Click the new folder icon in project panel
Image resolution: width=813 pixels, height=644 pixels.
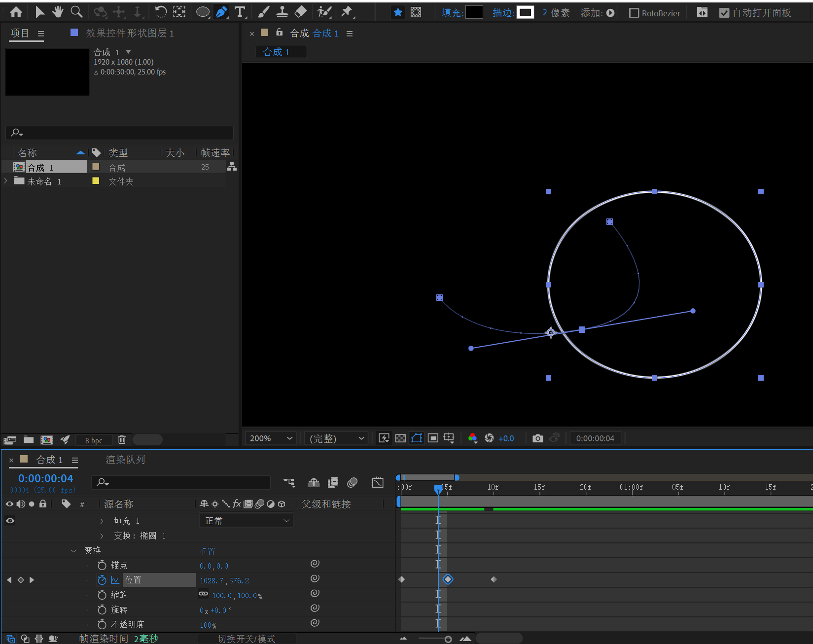point(29,440)
